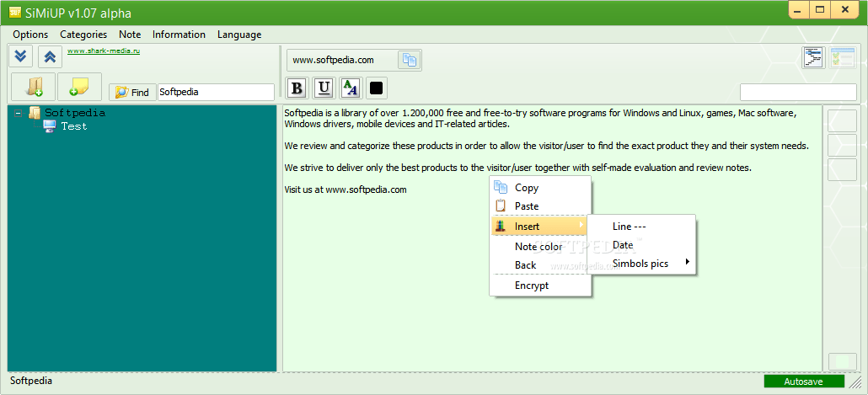
Task: Copy the note title www.softpedia.com using the copy icon
Action: click(x=410, y=60)
